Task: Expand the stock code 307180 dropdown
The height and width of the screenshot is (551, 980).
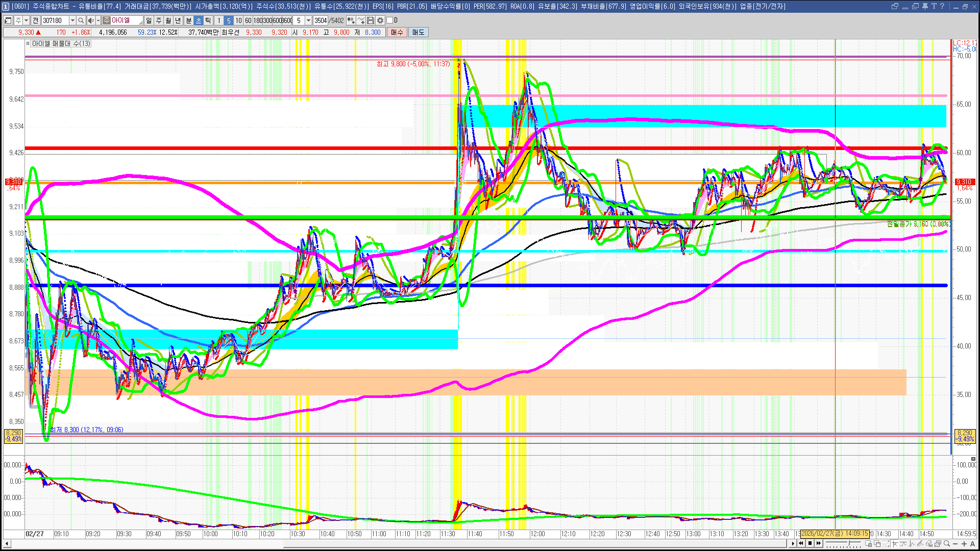Action: pos(72,20)
